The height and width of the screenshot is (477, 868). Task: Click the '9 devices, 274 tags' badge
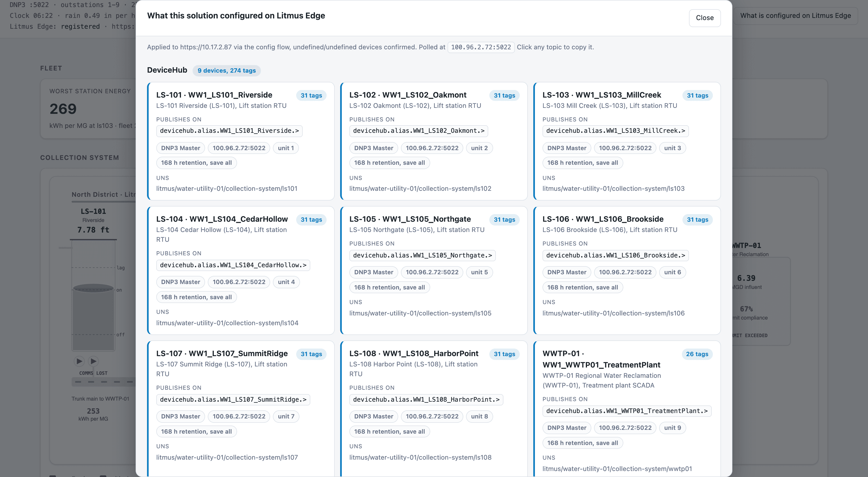coord(226,70)
